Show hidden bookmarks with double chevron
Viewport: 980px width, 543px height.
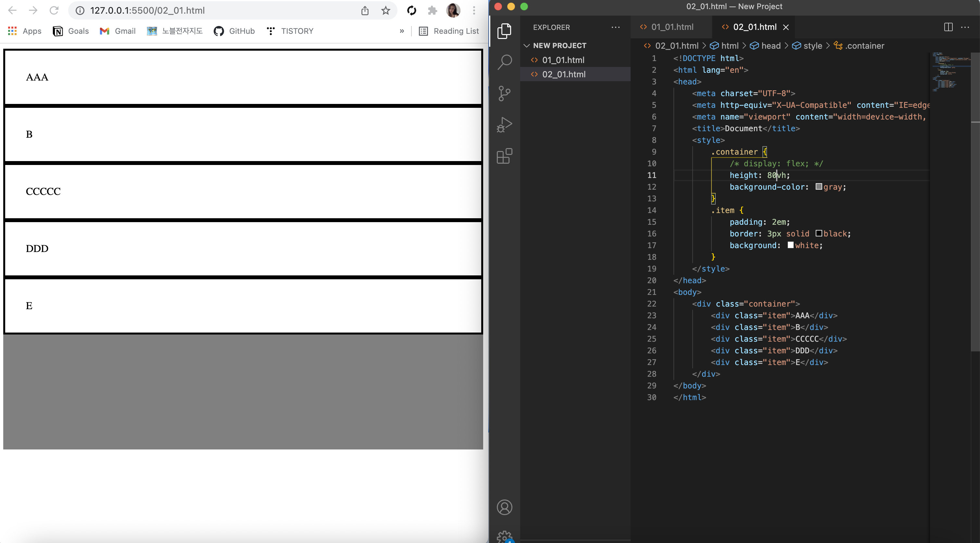[x=402, y=31]
